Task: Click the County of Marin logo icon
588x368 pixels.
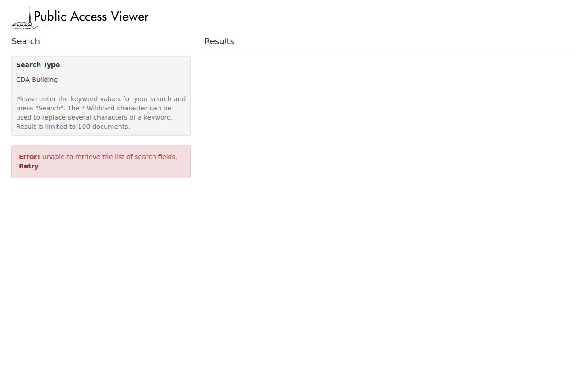Action: (30, 17)
